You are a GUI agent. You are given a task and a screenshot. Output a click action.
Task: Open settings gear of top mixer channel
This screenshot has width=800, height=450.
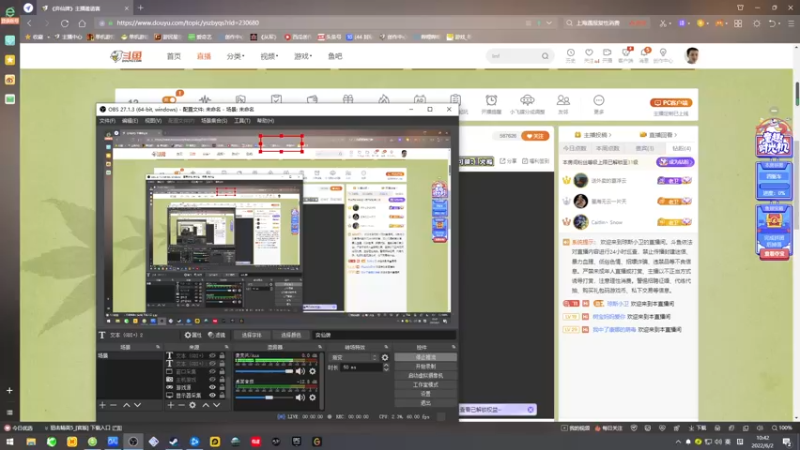pos(312,371)
